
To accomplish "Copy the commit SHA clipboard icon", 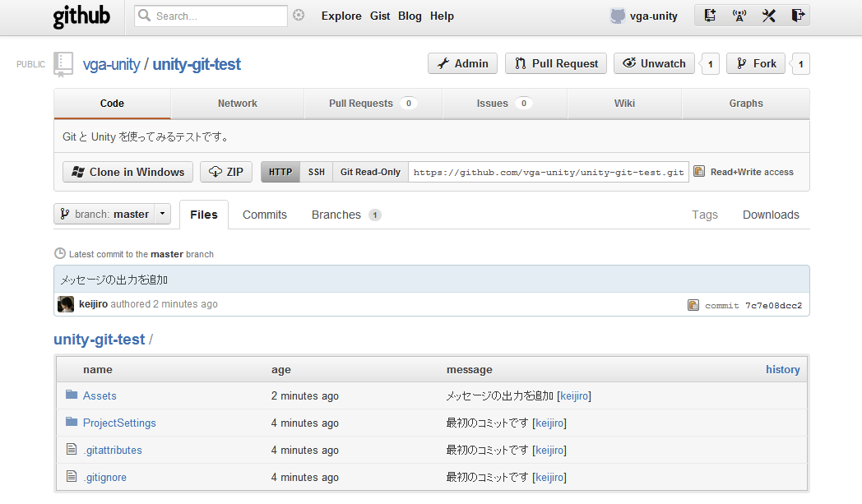I will (x=693, y=305).
